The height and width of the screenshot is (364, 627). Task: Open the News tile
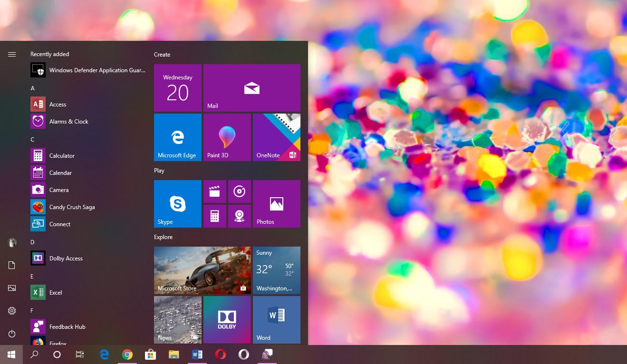pyautogui.click(x=178, y=320)
